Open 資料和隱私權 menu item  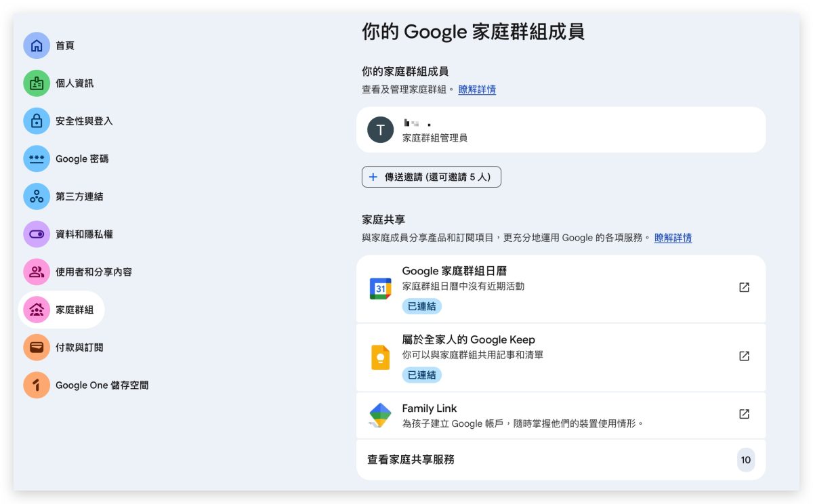84,234
